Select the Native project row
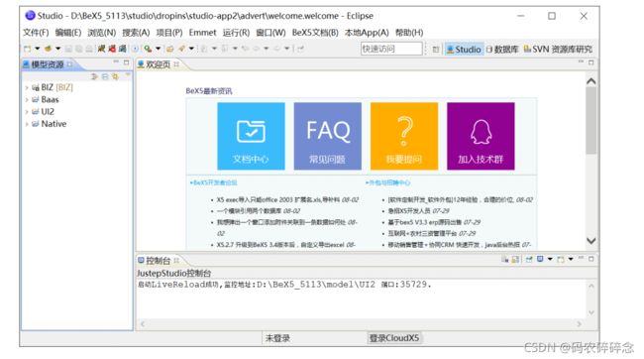Screen dimensions: 644x359 coord(49,124)
